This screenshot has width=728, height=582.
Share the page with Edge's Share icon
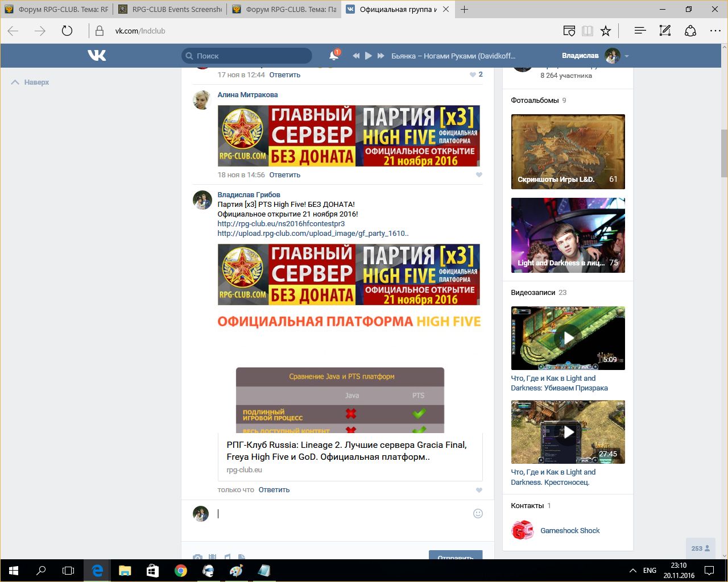pyautogui.click(x=690, y=31)
